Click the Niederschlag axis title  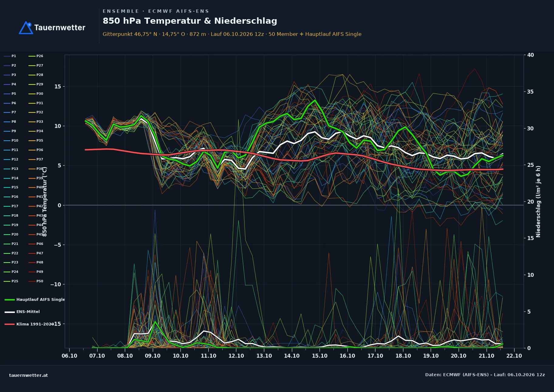coord(538,201)
